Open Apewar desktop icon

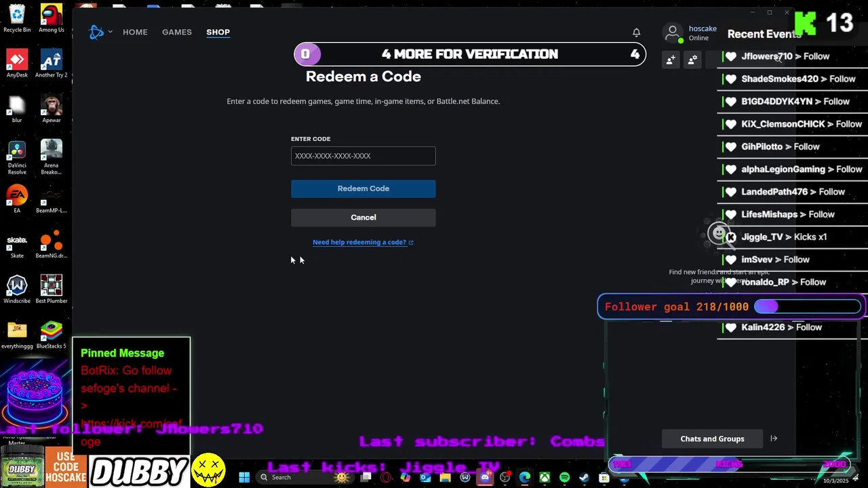52,109
